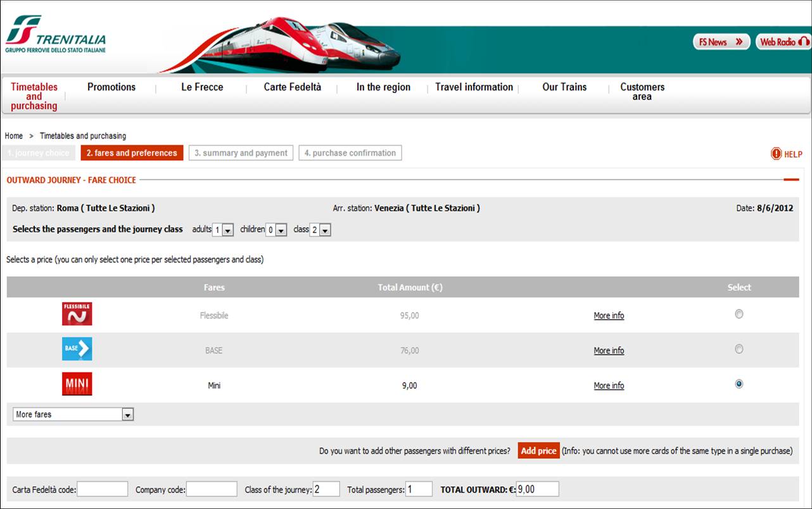Viewport: 812px width, 509px height.
Task: Click Outward Journey - Fare Choice heading
Action: [72, 180]
